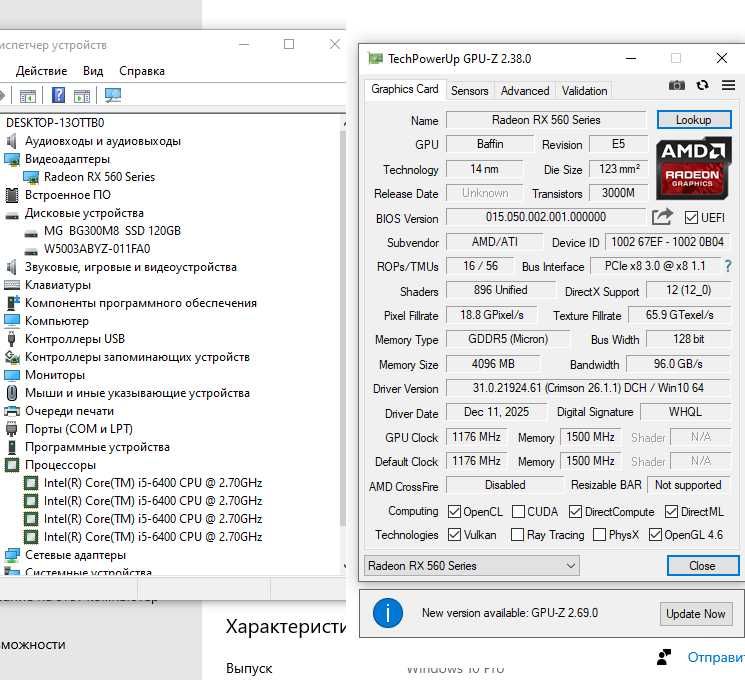Click the Аудиовходы и аудиовыходы speaker icon

point(12,141)
